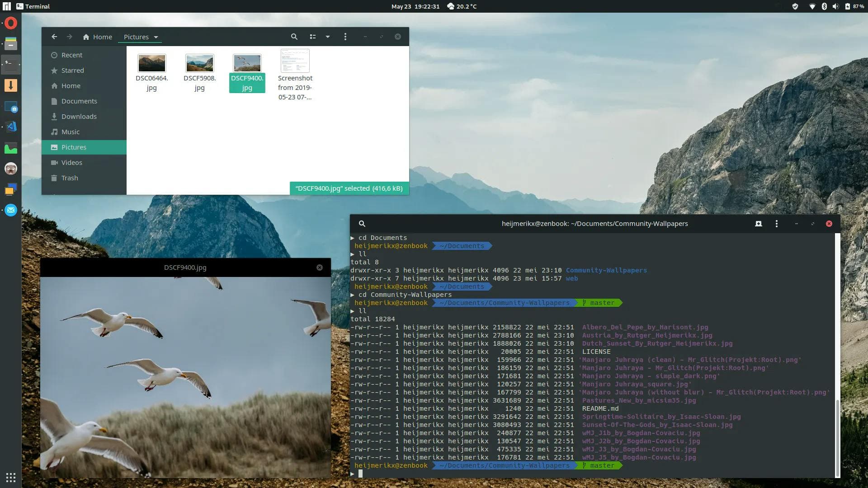Open Terminal app menu in top bar
The height and width of the screenshot is (488, 868).
(x=33, y=6)
